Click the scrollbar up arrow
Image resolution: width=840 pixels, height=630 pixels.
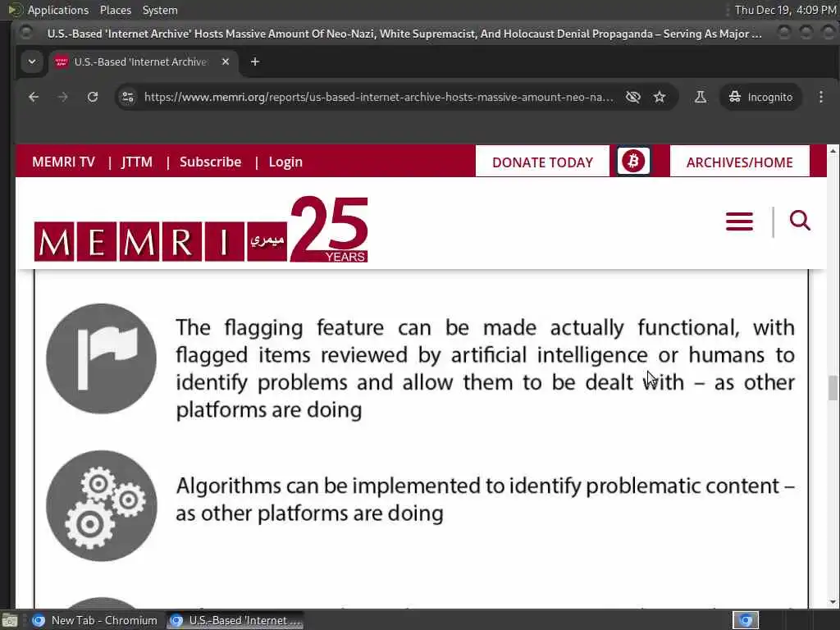click(833, 151)
